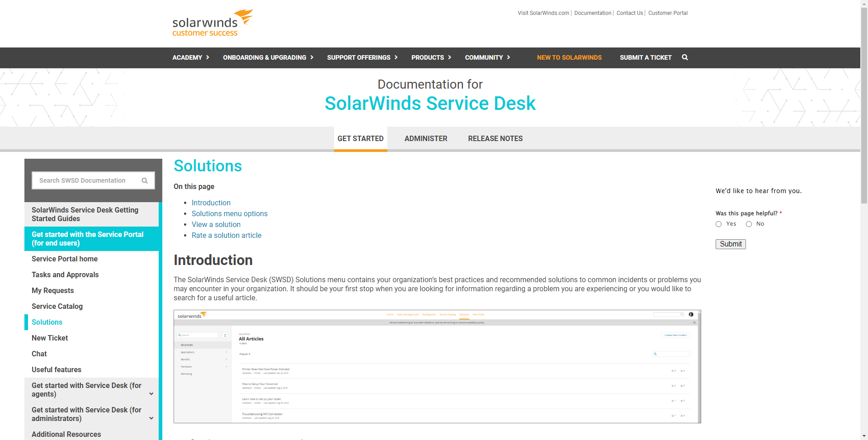Open Tasks and Approvals page
This screenshot has height=440, width=868.
coord(65,275)
